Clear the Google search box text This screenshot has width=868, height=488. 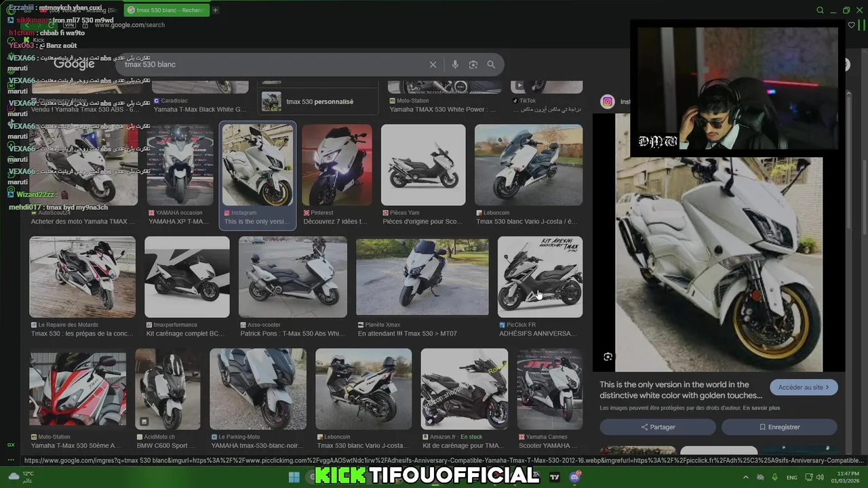(x=433, y=64)
